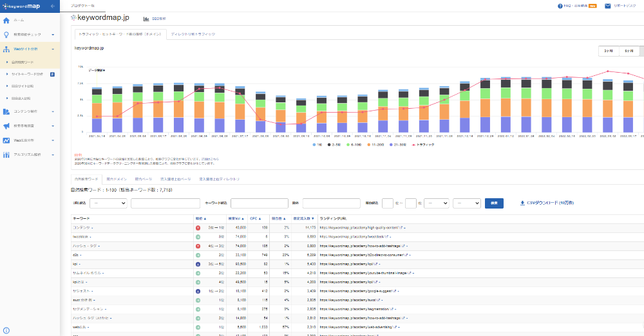Open サポートデスク envelope icon
Viewport: 644px width, 336px height.
pyautogui.click(x=609, y=6)
